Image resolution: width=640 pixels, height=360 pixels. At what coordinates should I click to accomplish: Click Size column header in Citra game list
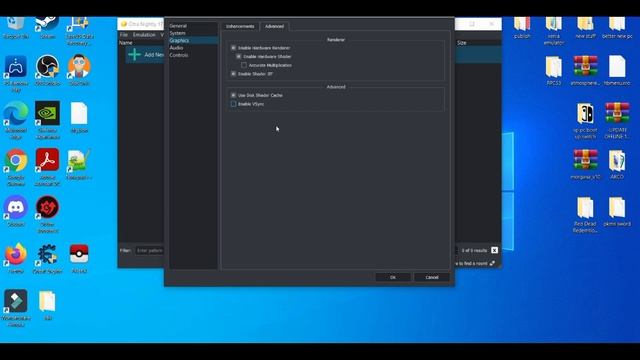(x=462, y=42)
